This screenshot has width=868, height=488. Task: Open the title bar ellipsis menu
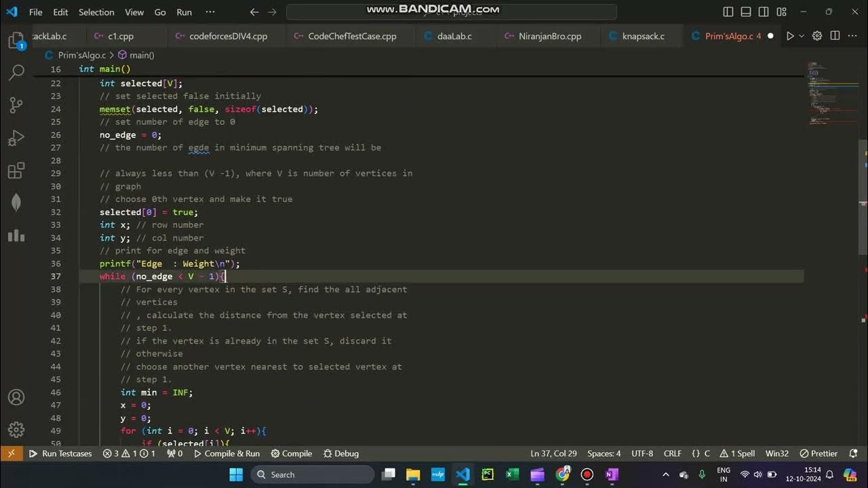(210, 12)
